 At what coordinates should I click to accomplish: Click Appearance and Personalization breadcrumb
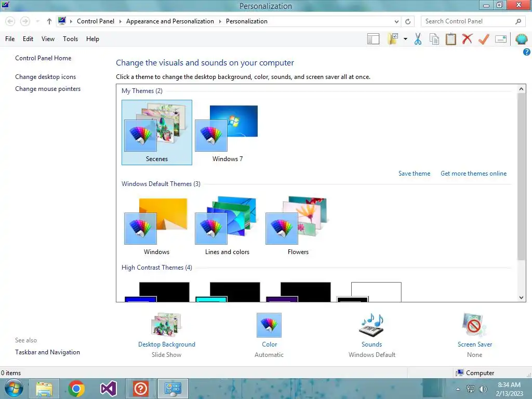(x=170, y=21)
